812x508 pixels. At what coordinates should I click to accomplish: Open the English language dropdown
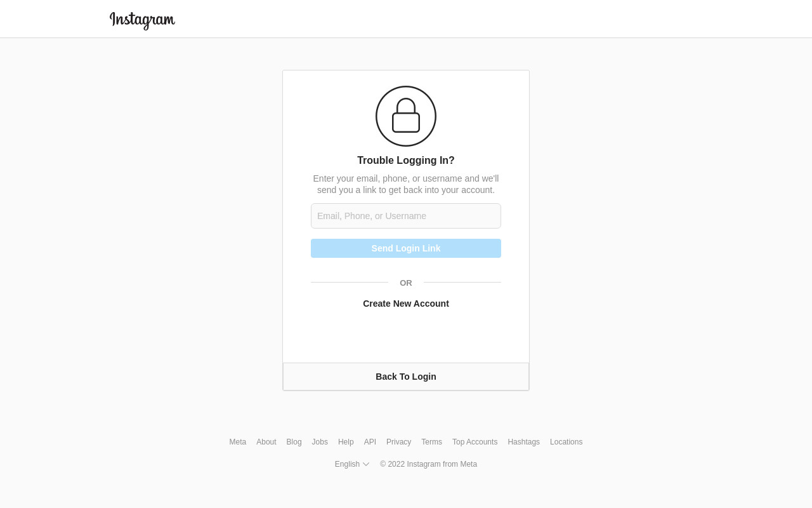tap(352, 464)
